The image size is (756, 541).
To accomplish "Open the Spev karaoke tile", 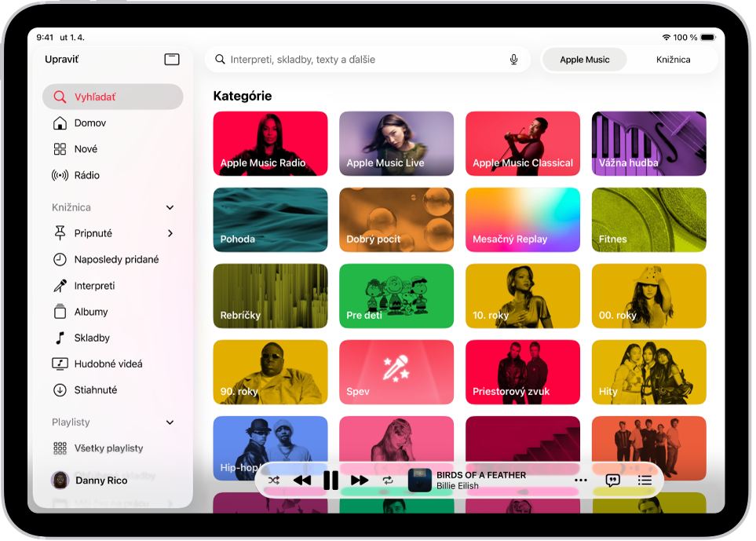I will click(396, 372).
